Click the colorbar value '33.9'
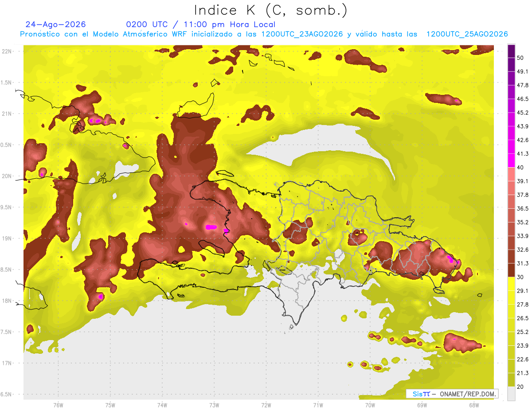The image size is (532, 411). coord(523,236)
